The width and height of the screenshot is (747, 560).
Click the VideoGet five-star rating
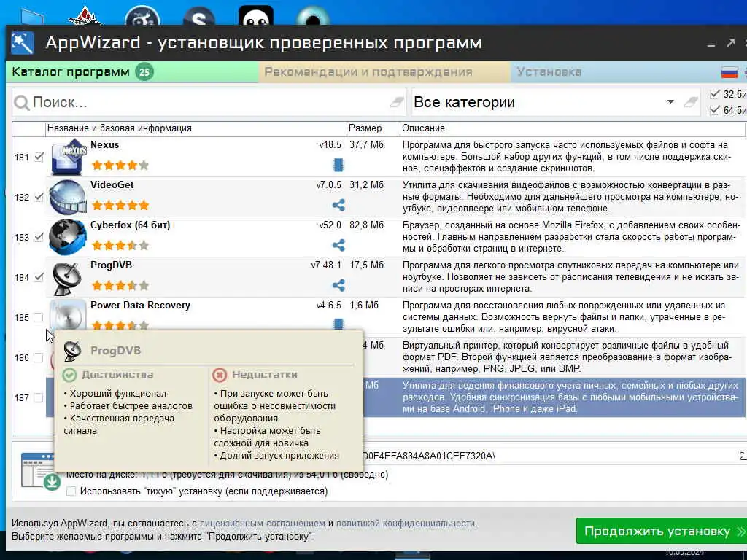click(120, 205)
